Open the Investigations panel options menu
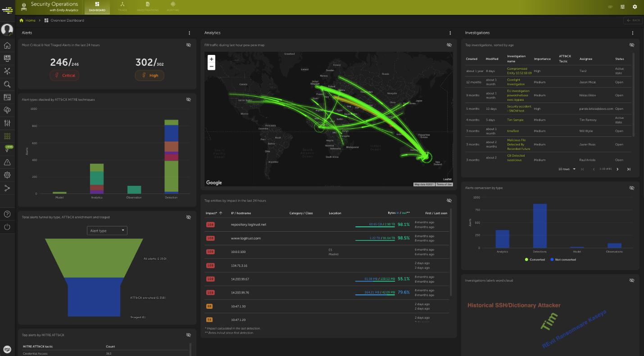The image size is (644, 356). tap(632, 33)
